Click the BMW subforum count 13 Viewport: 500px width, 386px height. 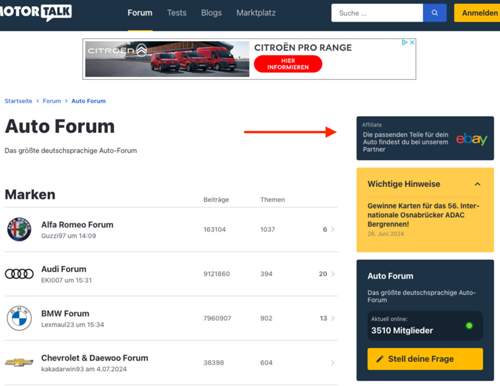pyautogui.click(x=323, y=318)
